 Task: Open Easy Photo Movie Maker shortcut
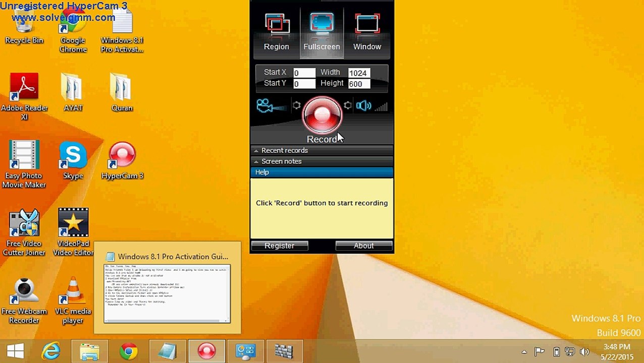pos(24,165)
